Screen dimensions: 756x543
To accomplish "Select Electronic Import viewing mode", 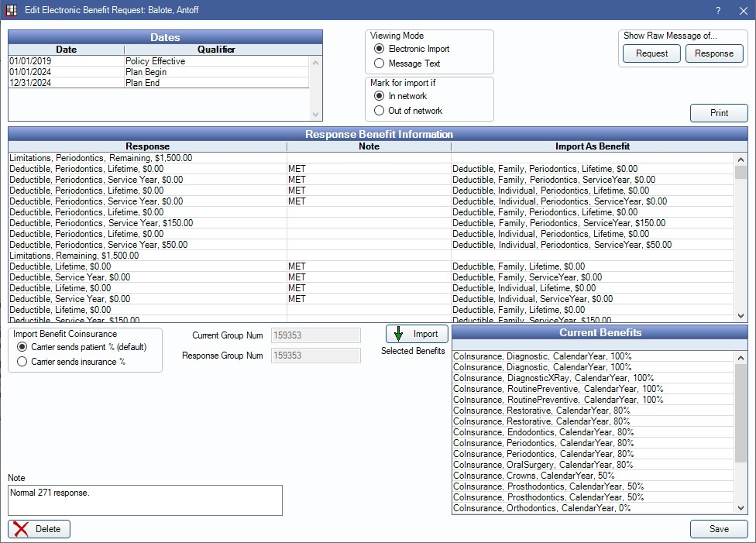I will (379, 49).
